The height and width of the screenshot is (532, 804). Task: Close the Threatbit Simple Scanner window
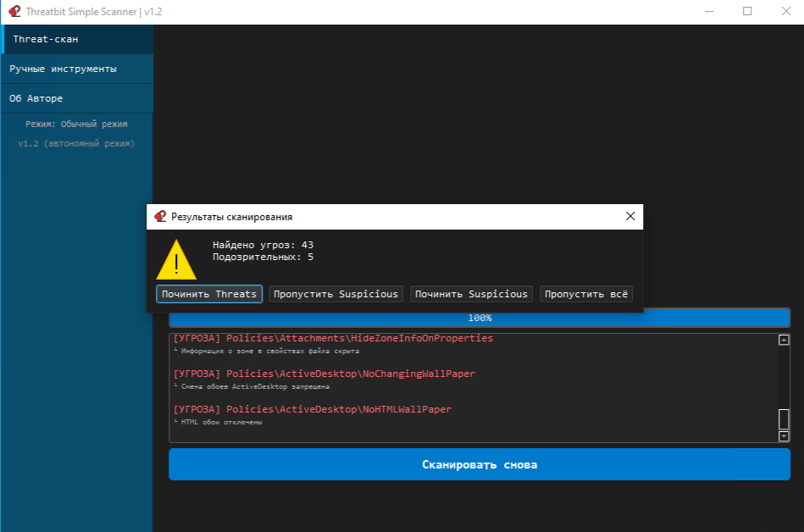click(x=785, y=11)
